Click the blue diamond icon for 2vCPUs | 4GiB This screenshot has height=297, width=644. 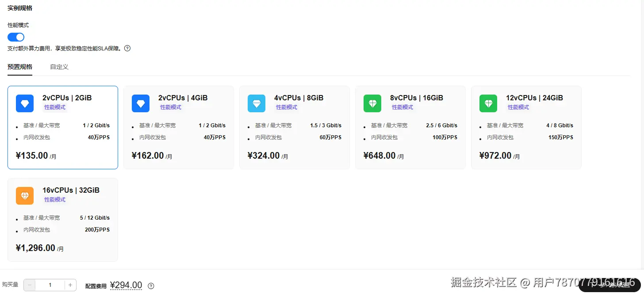click(141, 103)
